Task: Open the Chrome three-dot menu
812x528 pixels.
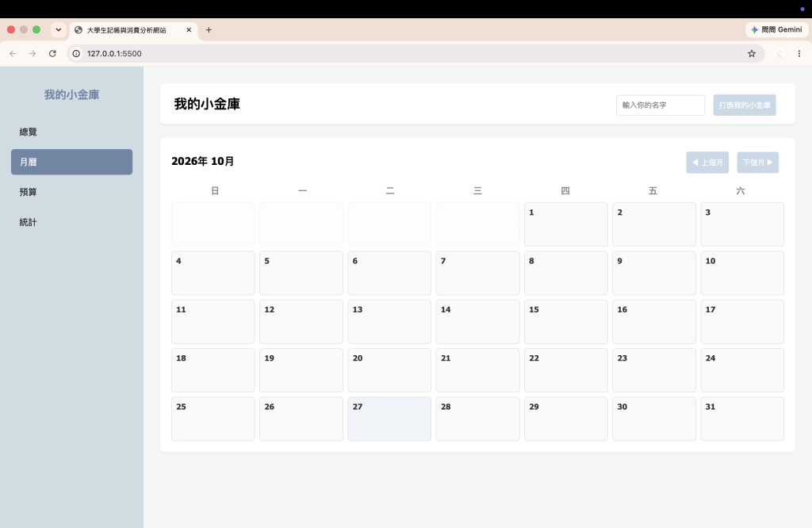Action: tap(799, 53)
